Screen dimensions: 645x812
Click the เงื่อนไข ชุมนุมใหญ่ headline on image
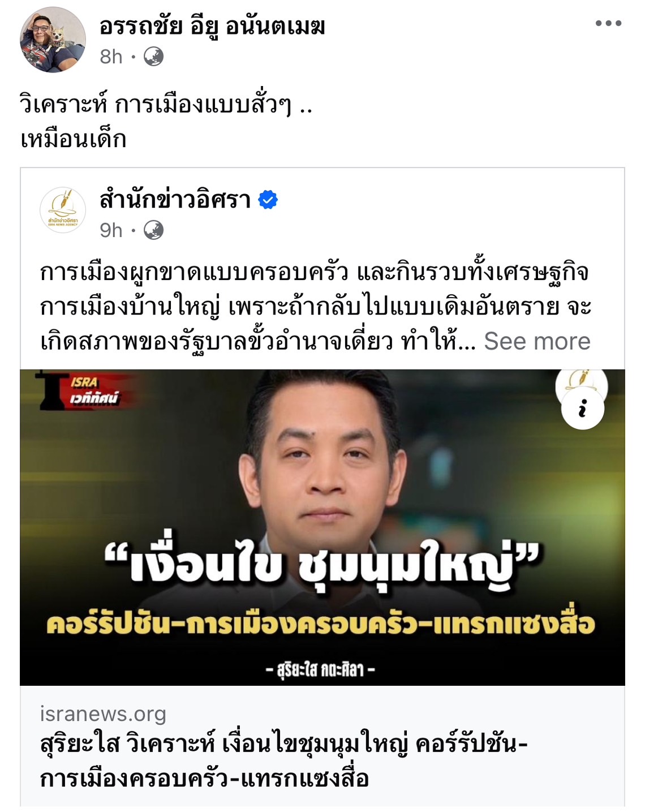[x=324, y=562]
